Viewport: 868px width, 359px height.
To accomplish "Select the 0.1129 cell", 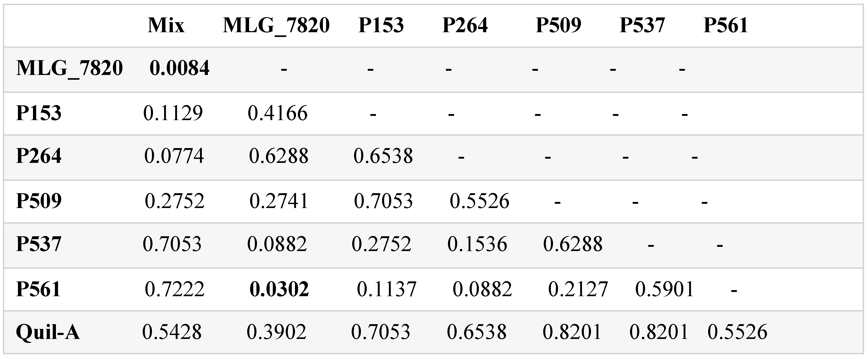I will [x=173, y=113].
